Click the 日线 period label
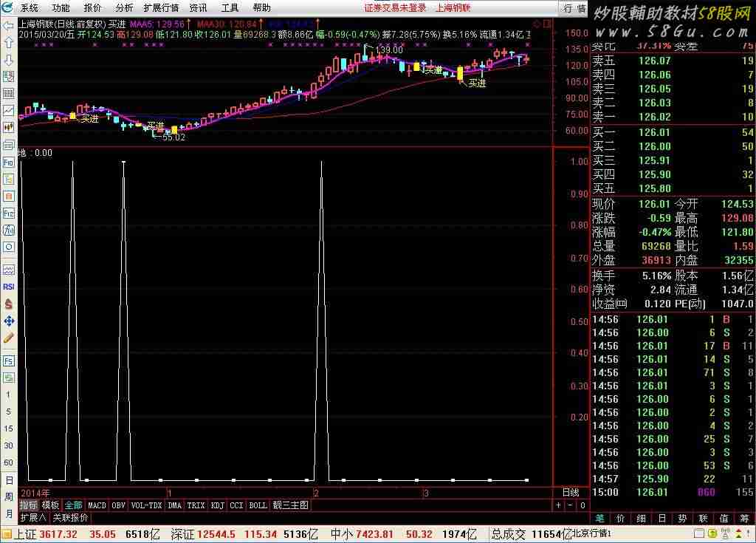This screenshot has height=543, width=756. [571, 492]
